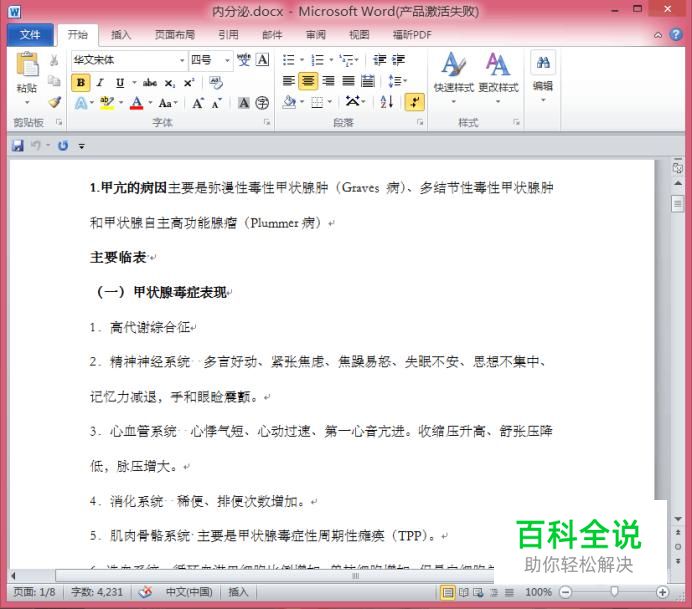Open the phonetic guide icon
This screenshot has height=609, width=692.
[244, 60]
